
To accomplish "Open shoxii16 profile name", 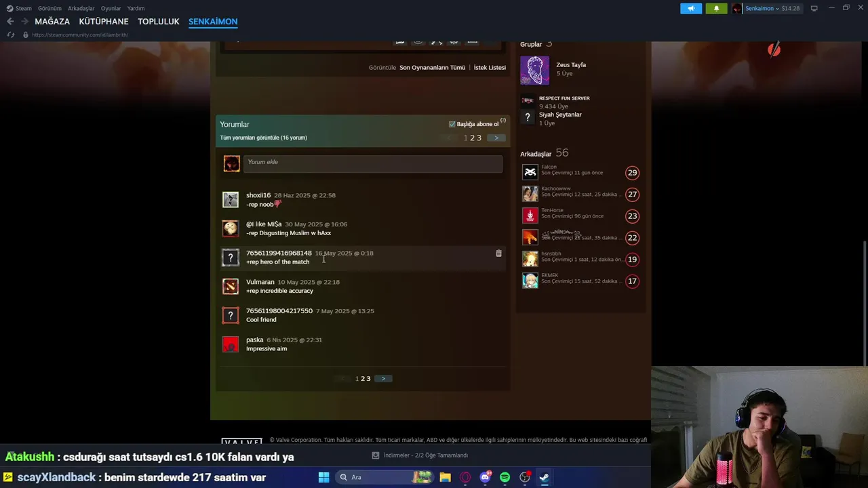I will pyautogui.click(x=258, y=195).
